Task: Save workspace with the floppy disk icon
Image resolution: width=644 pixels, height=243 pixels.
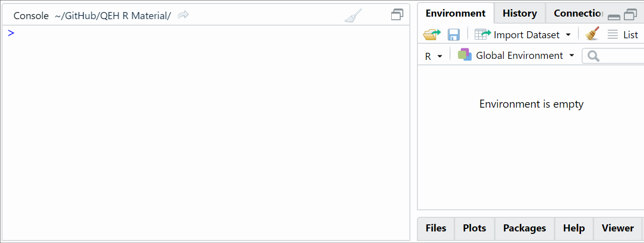Action: 454,35
